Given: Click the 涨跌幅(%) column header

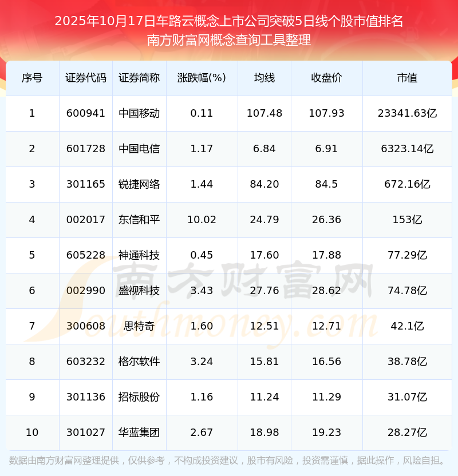Looking at the screenshot, I should [202, 78].
